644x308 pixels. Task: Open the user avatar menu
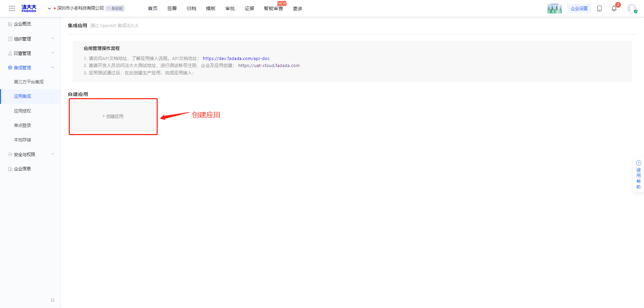(632, 8)
